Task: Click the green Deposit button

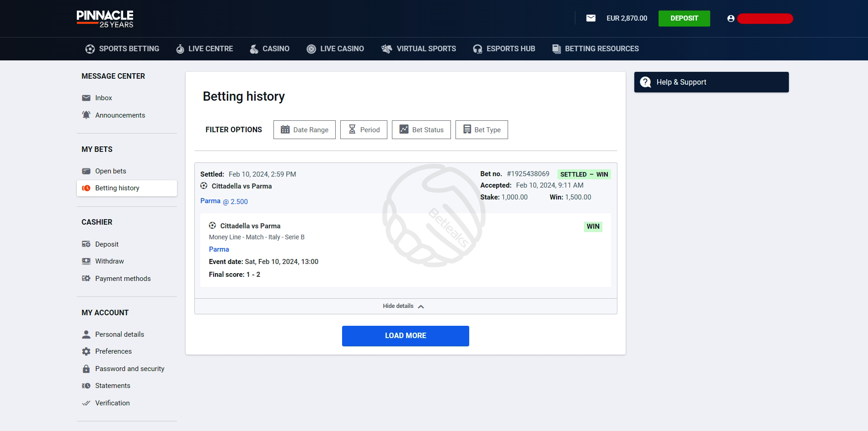Action: [x=684, y=18]
